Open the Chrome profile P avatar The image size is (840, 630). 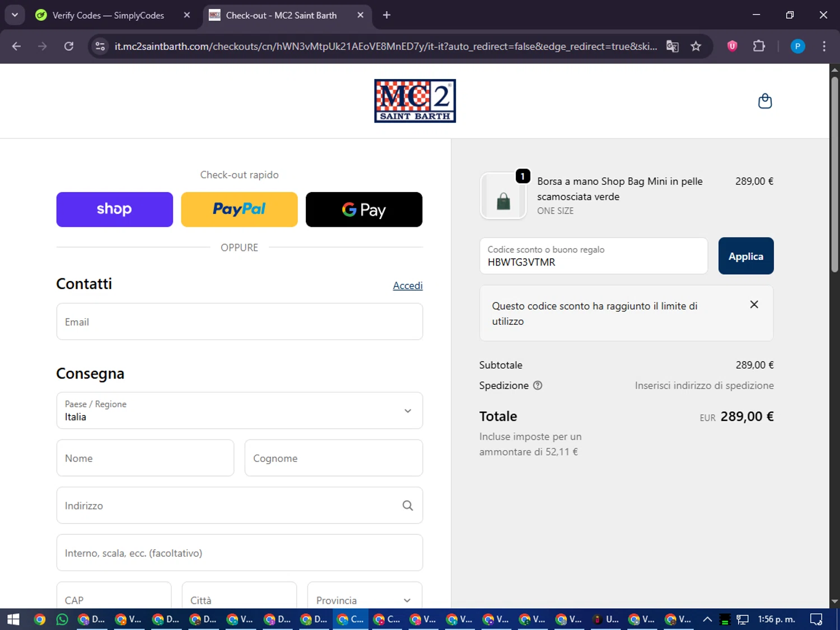coord(797,46)
